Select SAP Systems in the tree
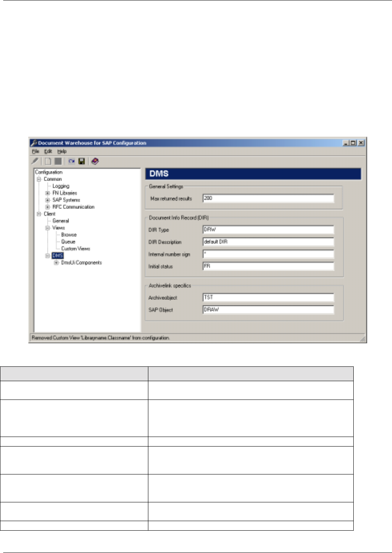This screenshot has height=553, width=392. coord(66,200)
